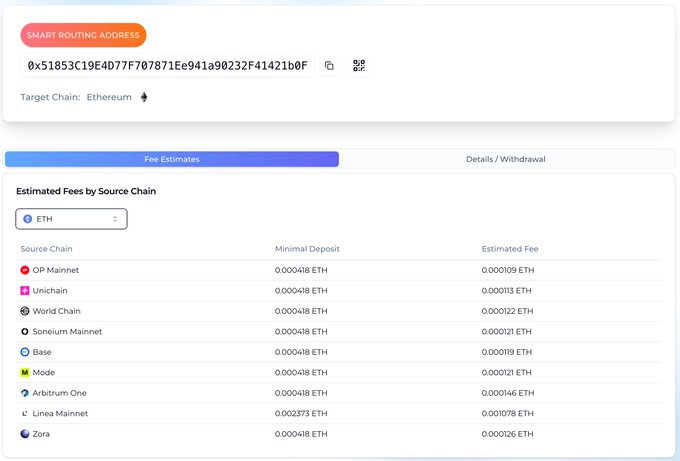Click the OP Mainnet row label

(56, 270)
